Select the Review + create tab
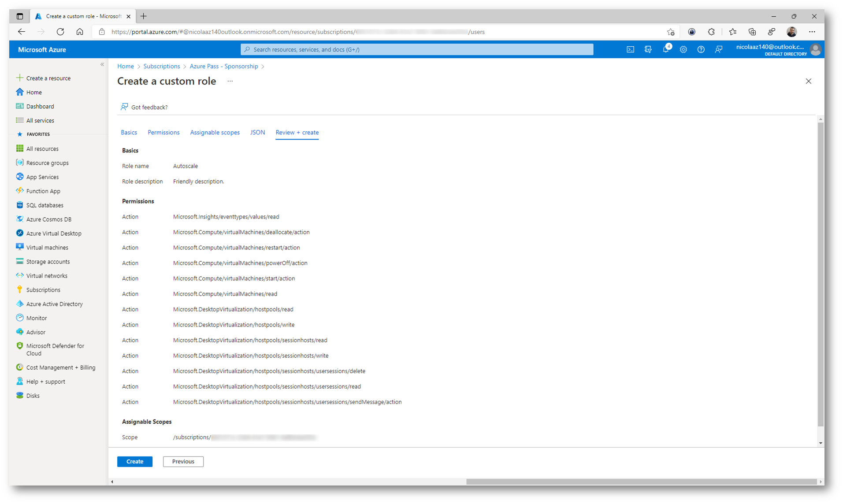The width and height of the screenshot is (843, 504). 297,132
